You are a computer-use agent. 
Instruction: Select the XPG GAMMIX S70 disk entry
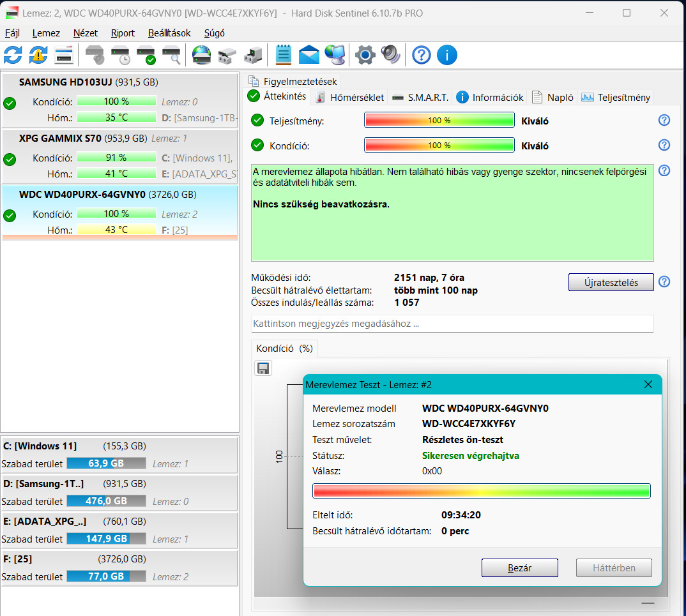pyautogui.click(x=120, y=156)
